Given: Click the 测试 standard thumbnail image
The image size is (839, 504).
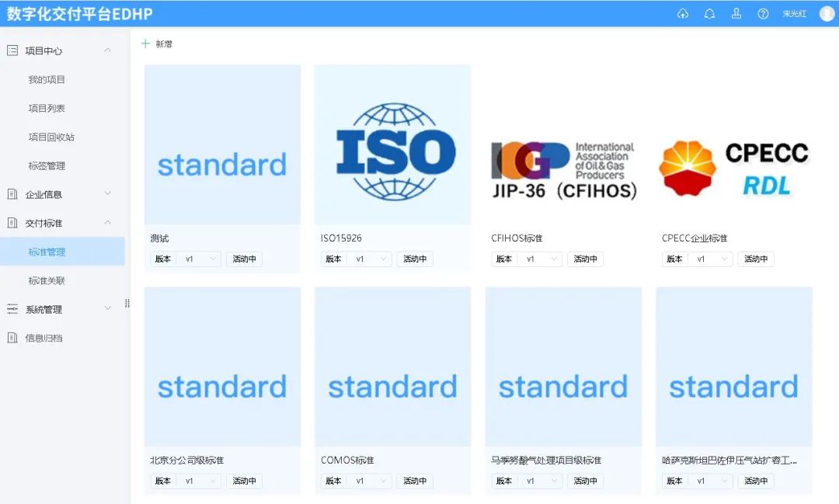Looking at the screenshot, I should (222, 144).
